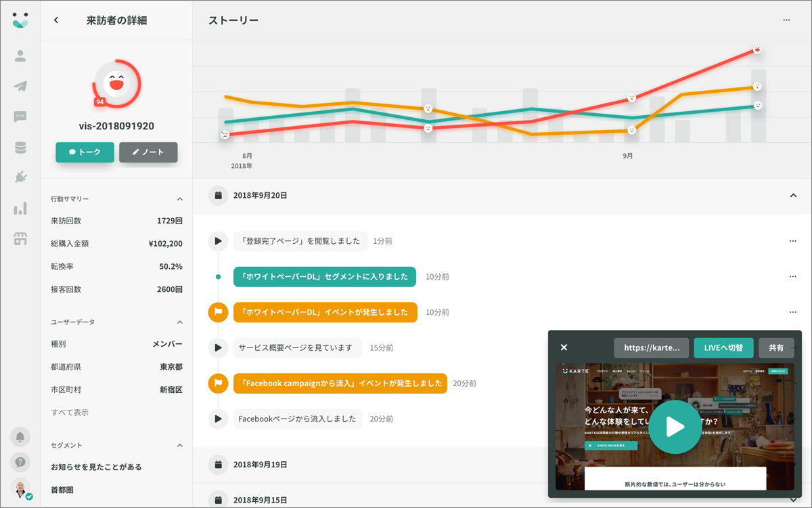Collapse the 2018年9月20日 date group

coord(793,196)
